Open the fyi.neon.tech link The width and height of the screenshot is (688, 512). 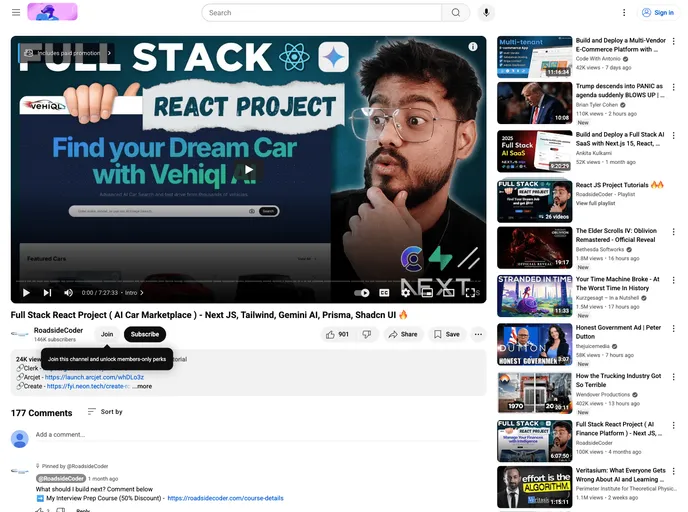pyautogui.click(x=88, y=387)
